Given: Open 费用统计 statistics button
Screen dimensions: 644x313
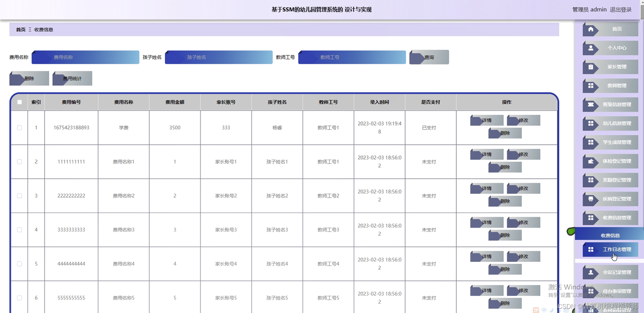Looking at the screenshot, I should (72, 78).
